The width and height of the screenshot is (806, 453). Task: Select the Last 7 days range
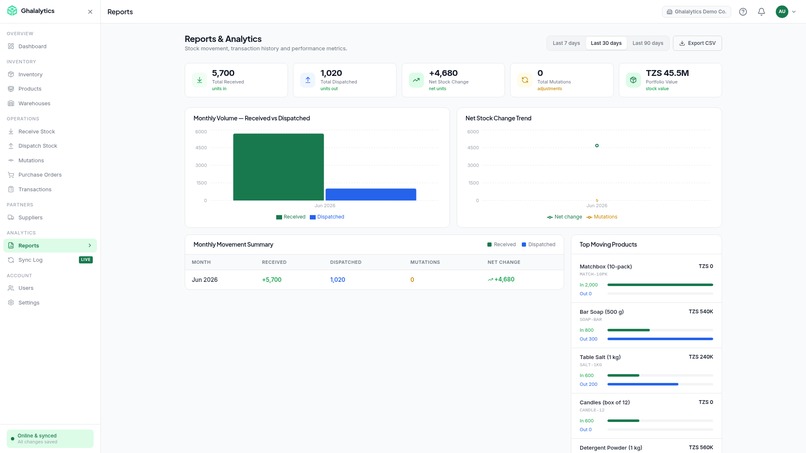pos(566,43)
